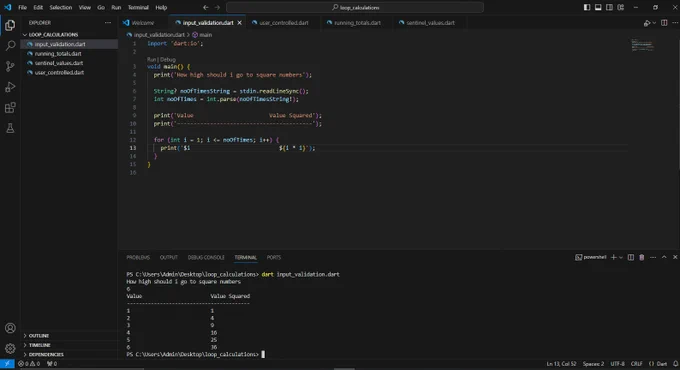Image resolution: width=680 pixels, height=370 pixels.
Task: Open the Terminal menu
Action: [x=138, y=7]
